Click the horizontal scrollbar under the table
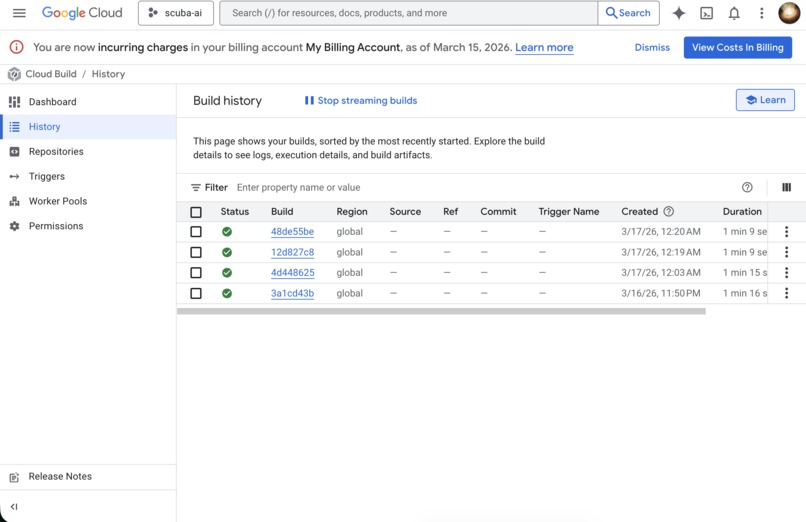The image size is (806, 522). [x=441, y=311]
